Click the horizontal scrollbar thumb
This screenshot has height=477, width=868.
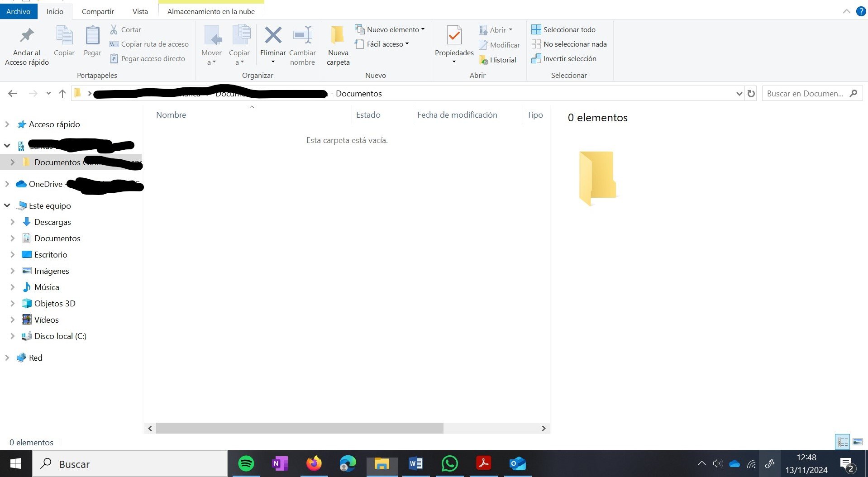tap(300, 428)
